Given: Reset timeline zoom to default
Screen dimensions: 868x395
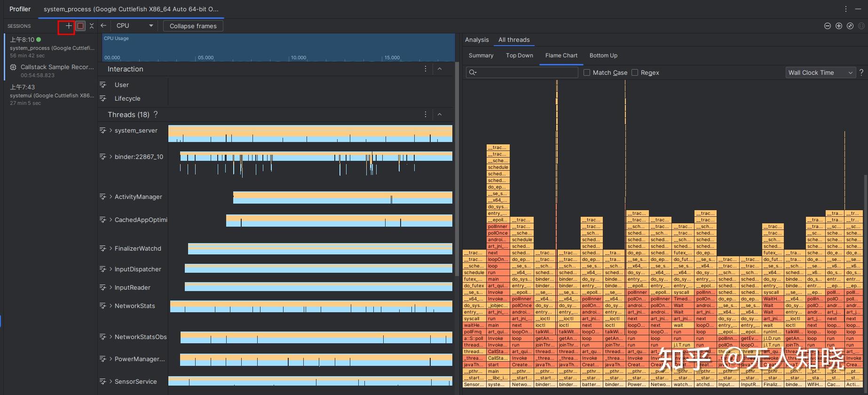Looking at the screenshot, I should pos(850,26).
